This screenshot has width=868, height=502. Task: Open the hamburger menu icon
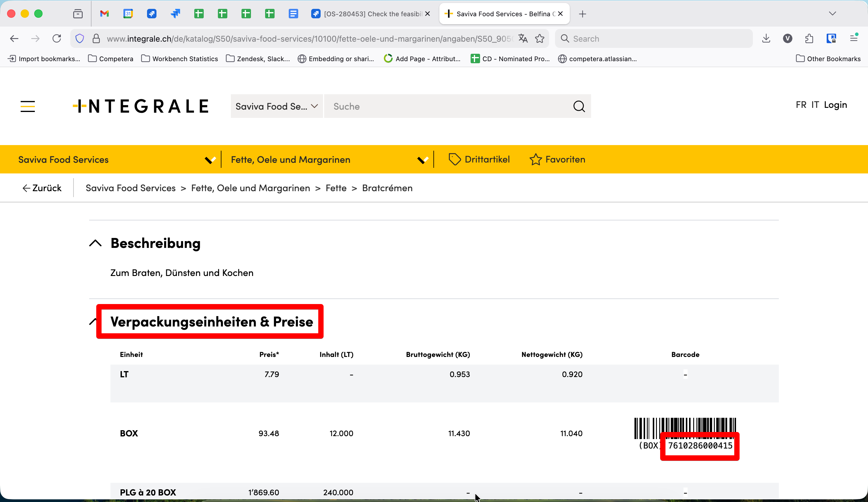point(27,106)
